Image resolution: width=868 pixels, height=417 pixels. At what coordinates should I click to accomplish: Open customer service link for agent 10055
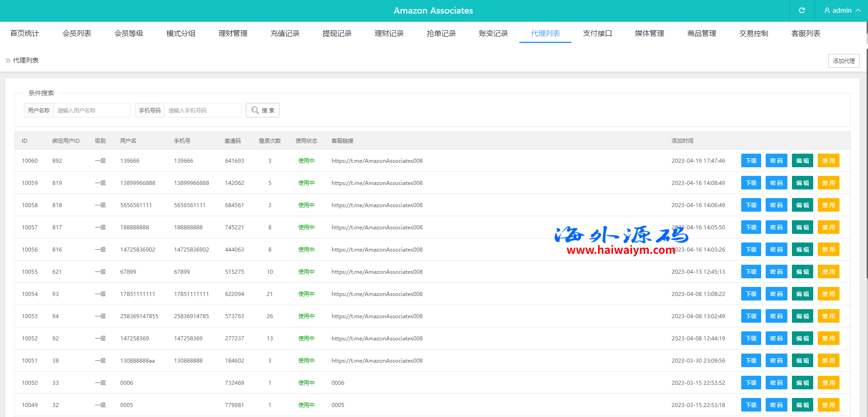point(377,272)
